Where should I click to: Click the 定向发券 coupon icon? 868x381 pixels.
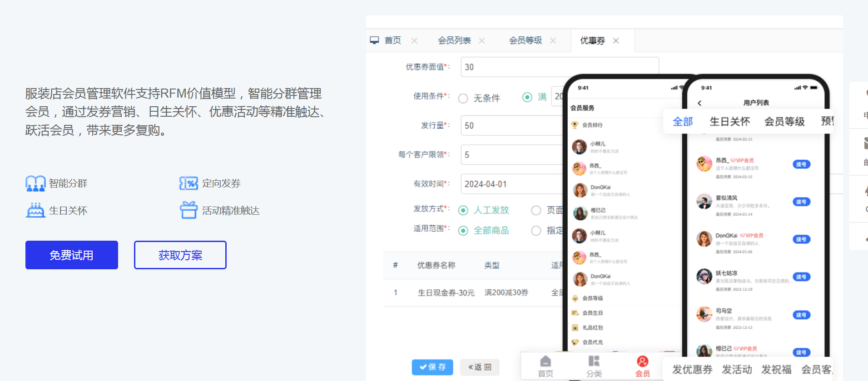click(x=188, y=183)
